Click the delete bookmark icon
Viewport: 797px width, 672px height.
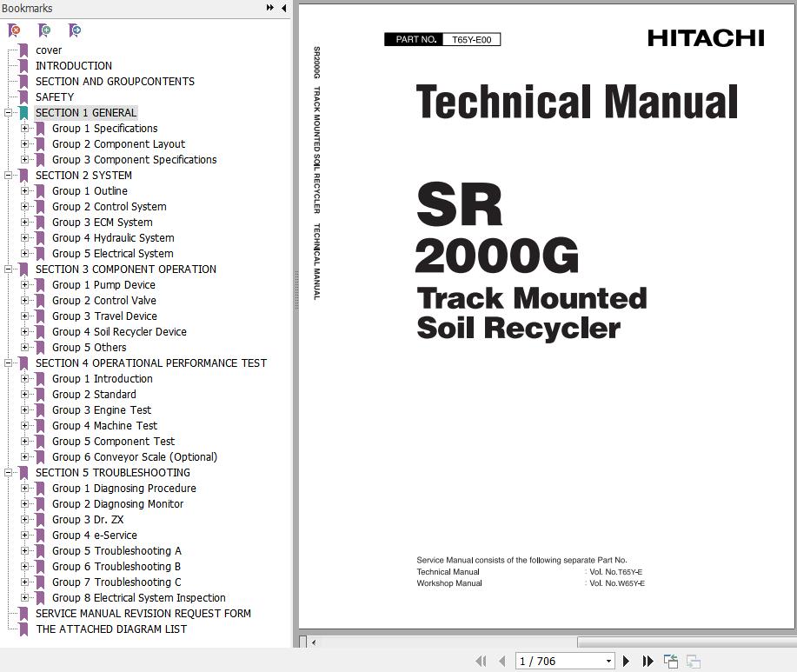pyautogui.click(x=15, y=30)
